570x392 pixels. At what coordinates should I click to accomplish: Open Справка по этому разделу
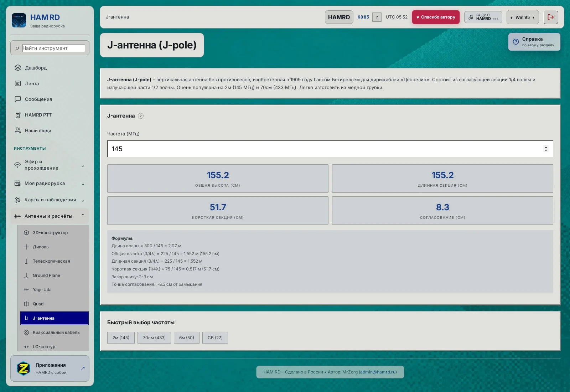(x=534, y=42)
